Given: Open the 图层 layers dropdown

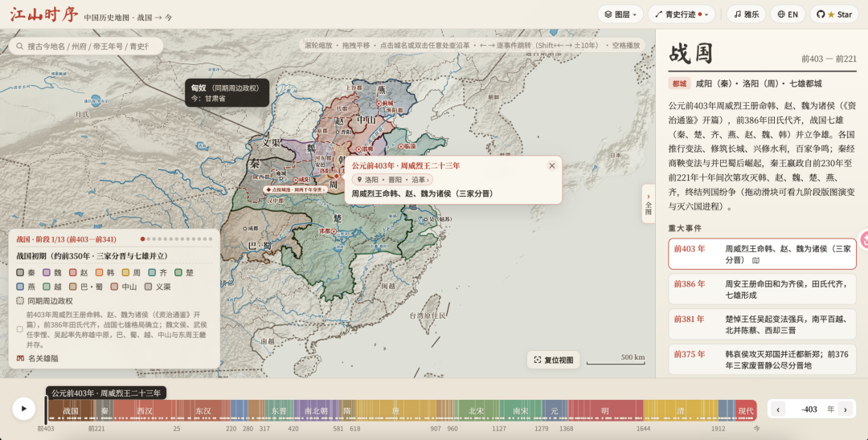Looking at the screenshot, I should [x=620, y=14].
